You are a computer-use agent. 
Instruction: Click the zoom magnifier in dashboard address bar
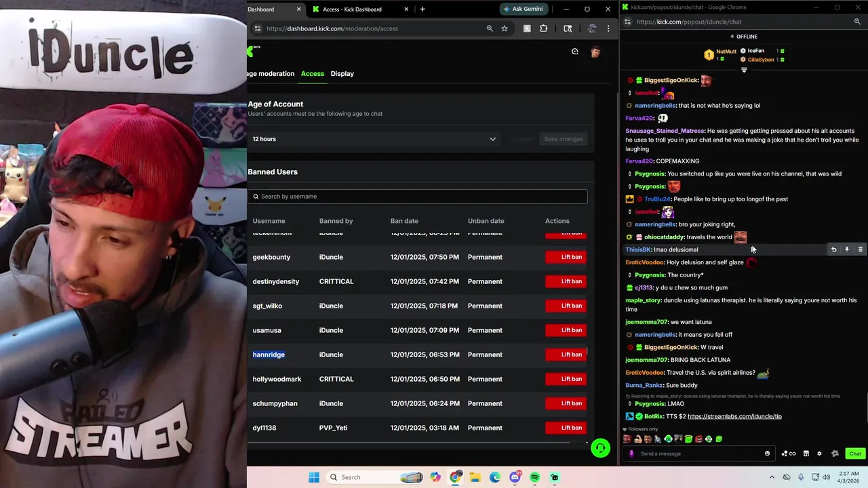click(490, 28)
